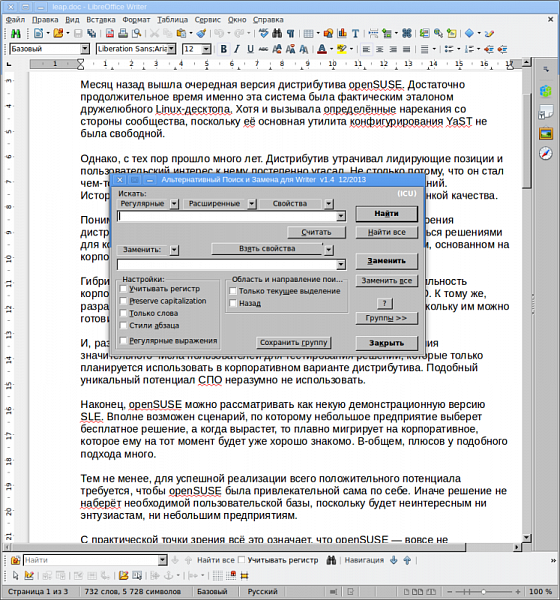Click the Open file folder icon
Image resolution: width=560 pixels, height=600 pixels.
coord(58,34)
